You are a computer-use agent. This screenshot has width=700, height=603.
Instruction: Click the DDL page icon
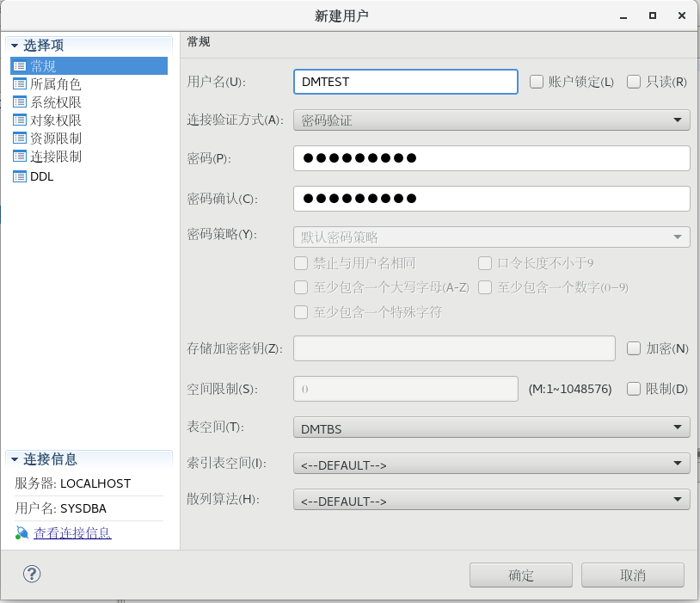(20, 176)
